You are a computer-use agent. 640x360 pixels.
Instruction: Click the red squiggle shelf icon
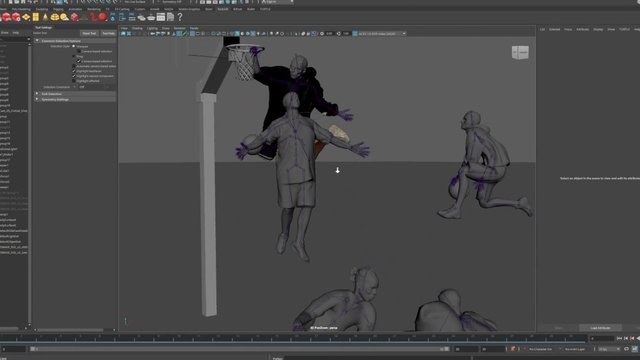[x=93, y=17]
